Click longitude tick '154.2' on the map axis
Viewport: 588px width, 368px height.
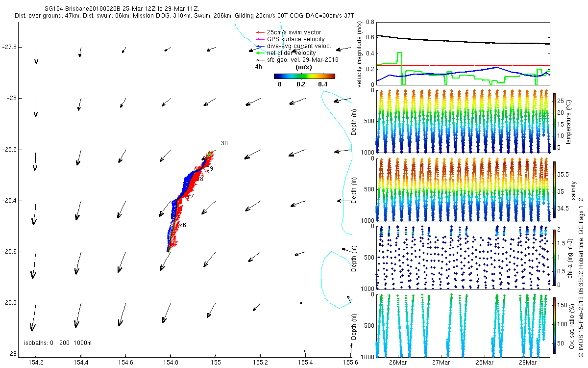36,362
